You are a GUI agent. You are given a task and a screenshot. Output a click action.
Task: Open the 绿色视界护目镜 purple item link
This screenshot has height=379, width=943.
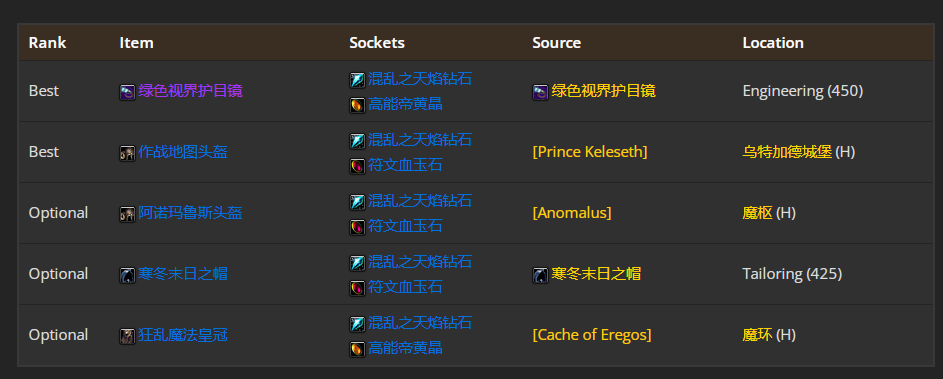coord(190,91)
